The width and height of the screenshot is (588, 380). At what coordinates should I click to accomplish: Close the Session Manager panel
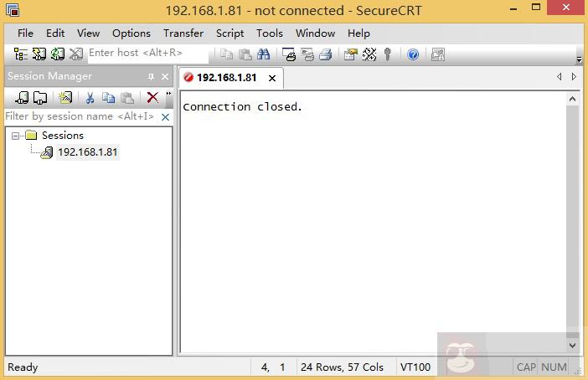pyautogui.click(x=165, y=77)
